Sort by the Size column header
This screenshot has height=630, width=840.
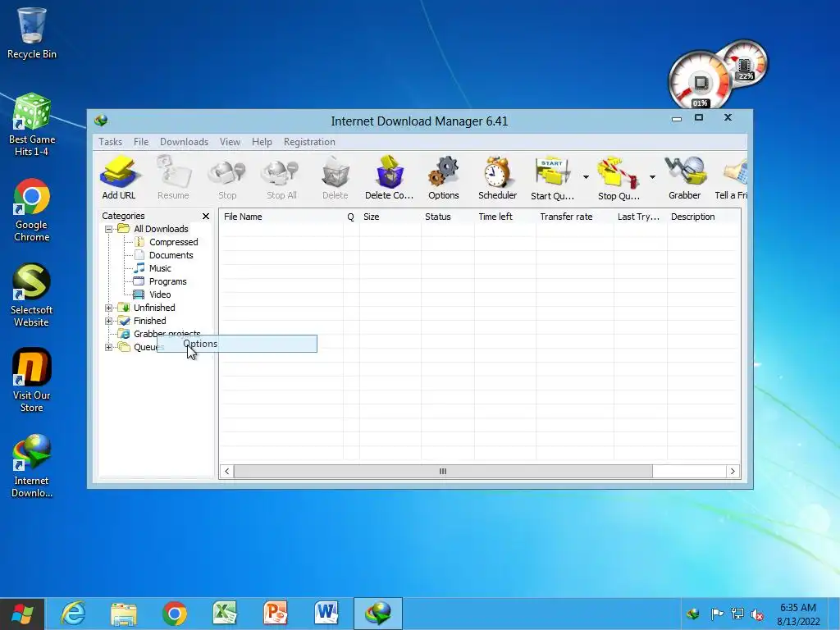point(390,217)
